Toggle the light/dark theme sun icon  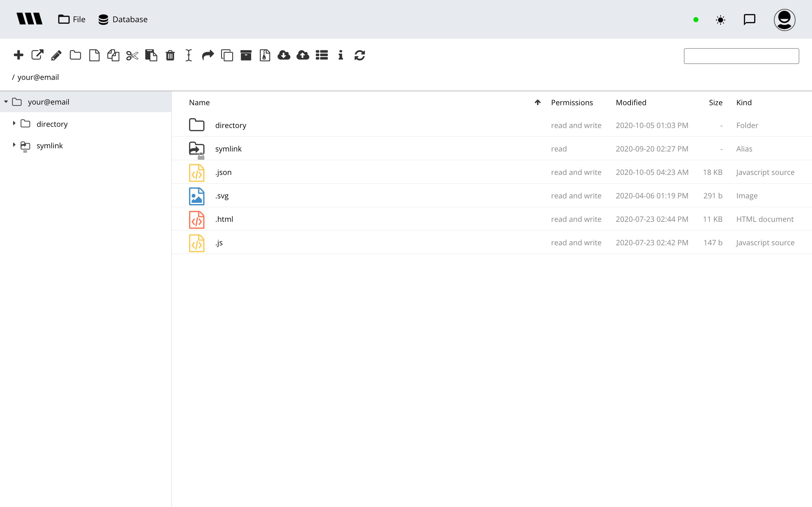tap(720, 20)
